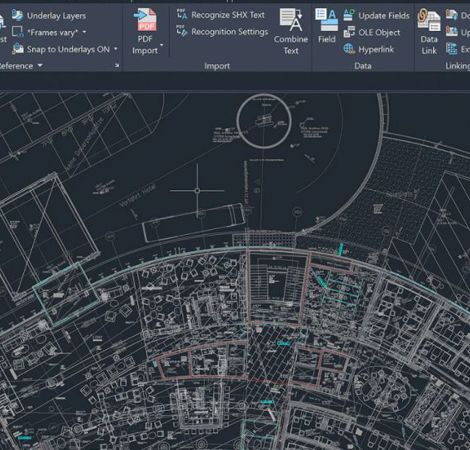Open the Frames vary dropdown arrow
Viewport: 470px width, 450px height.
[x=84, y=32]
